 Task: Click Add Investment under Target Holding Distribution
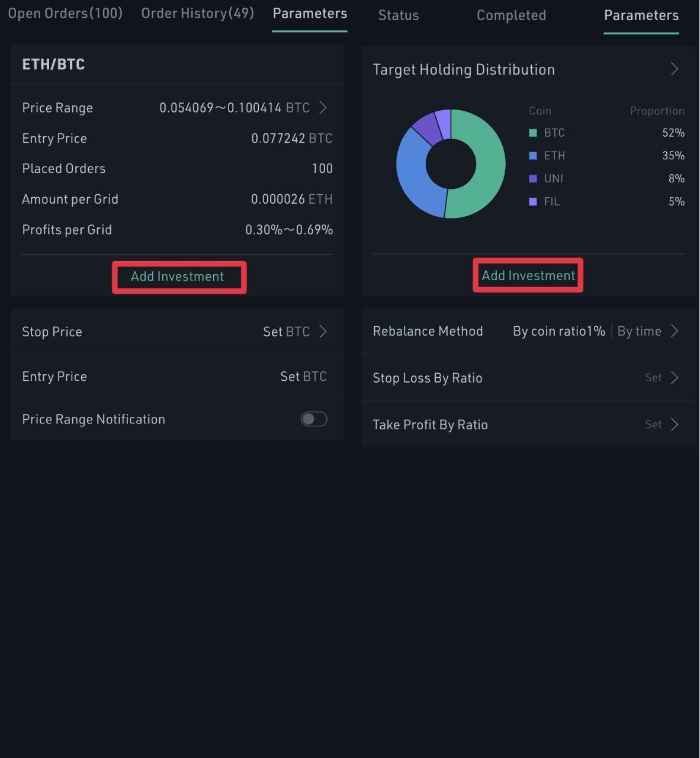[528, 275]
